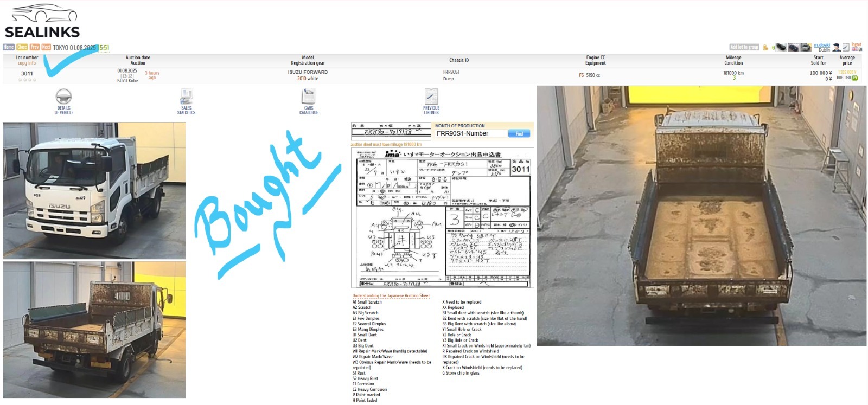
Task: Go to next lot with Next
Action: point(46,47)
